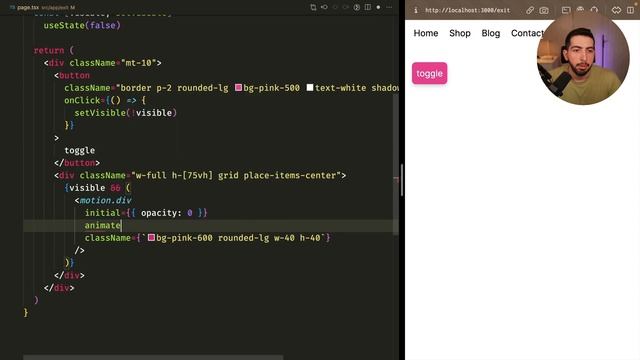Screen dimensions: 640x360
Task: Open the editor More Actions ellipsis
Action: (x=389, y=7)
